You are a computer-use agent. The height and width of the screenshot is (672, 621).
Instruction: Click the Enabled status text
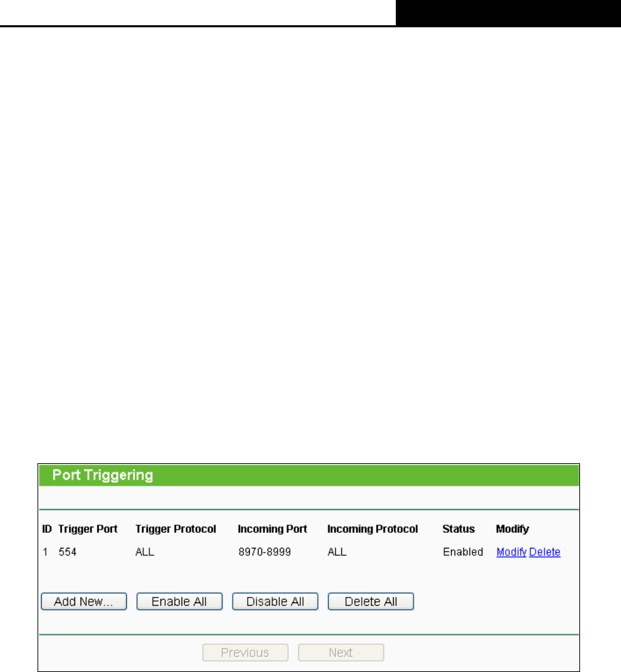[x=463, y=552]
